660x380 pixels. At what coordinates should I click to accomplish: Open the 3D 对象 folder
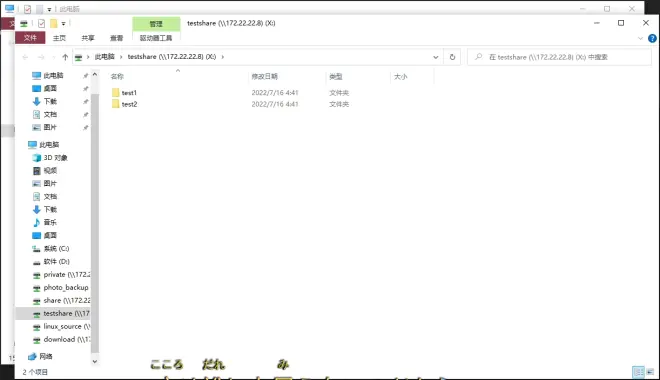pyautogui.click(x=55, y=157)
